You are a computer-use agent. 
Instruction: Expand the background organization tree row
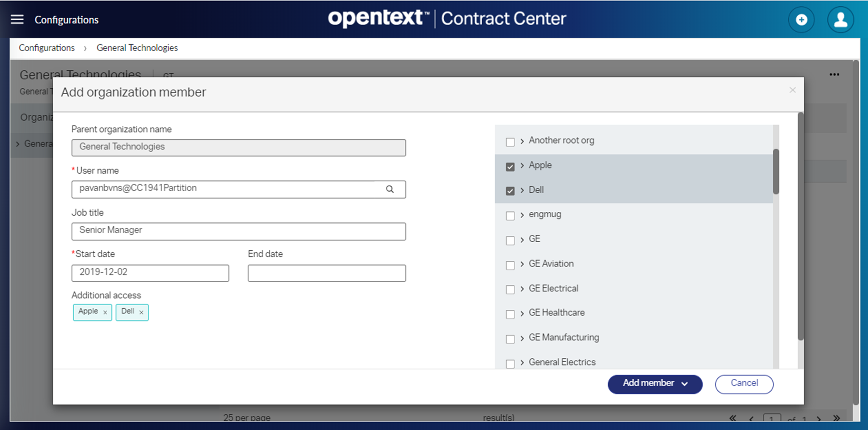18,144
